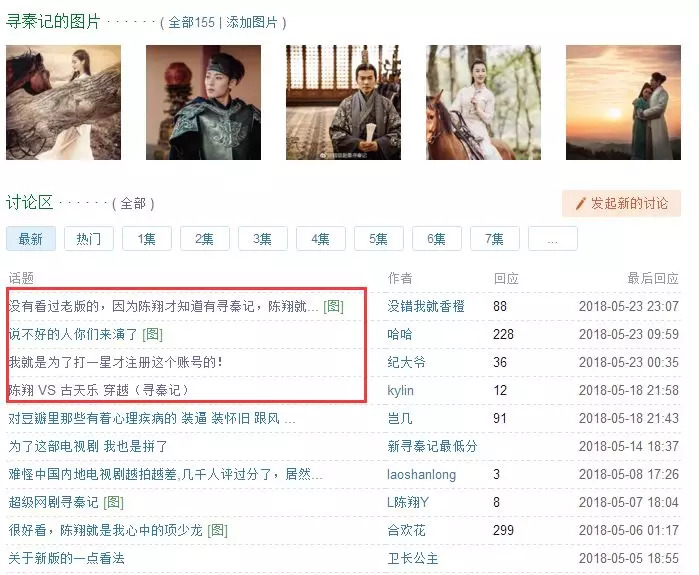View all discussions via 全部 link

coord(133,203)
